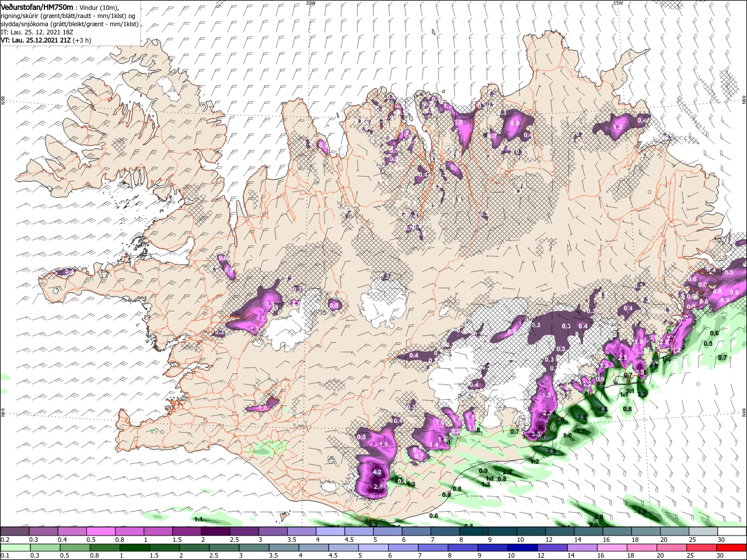
Task: Click the 4.0 precipitation value on the map
Action: click(377, 473)
